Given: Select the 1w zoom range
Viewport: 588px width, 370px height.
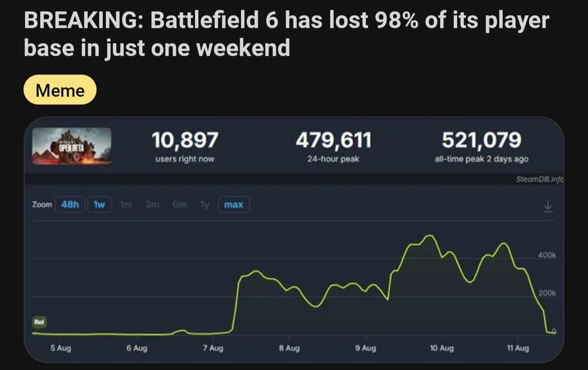Looking at the screenshot, I should click(x=99, y=204).
